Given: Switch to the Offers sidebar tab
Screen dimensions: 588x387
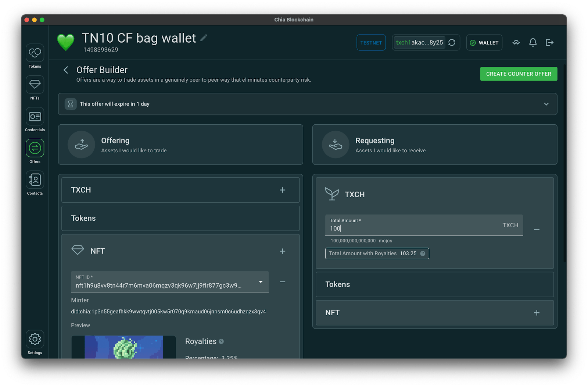Looking at the screenshot, I should (x=35, y=148).
